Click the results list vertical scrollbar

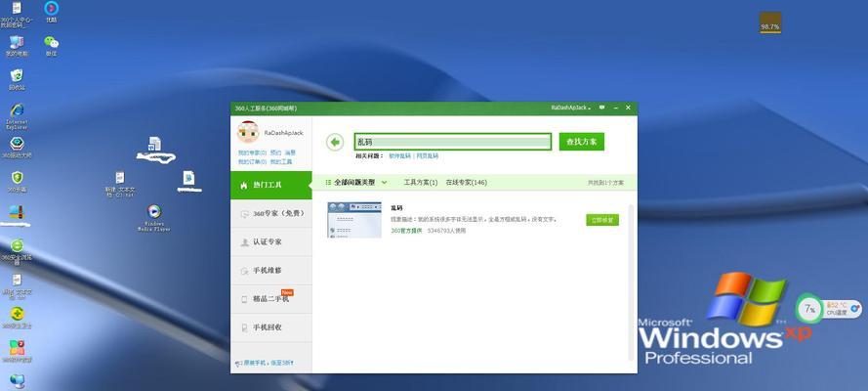point(631,282)
